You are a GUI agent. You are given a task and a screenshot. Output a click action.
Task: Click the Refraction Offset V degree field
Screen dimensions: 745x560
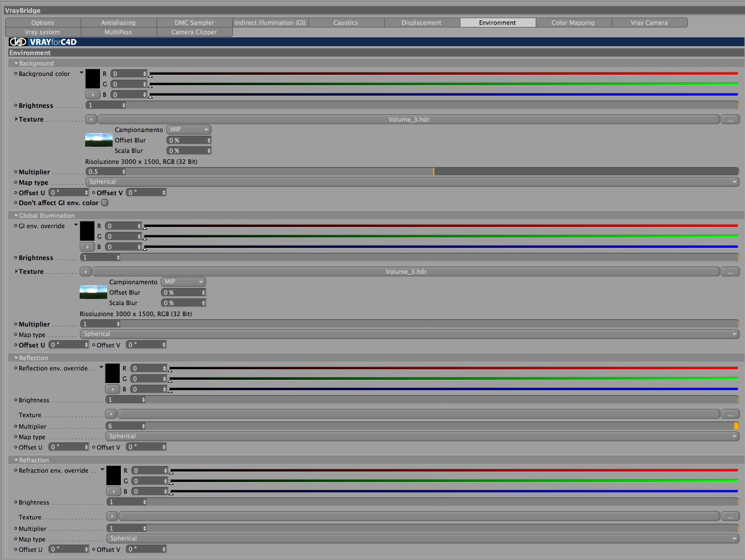click(146, 549)
